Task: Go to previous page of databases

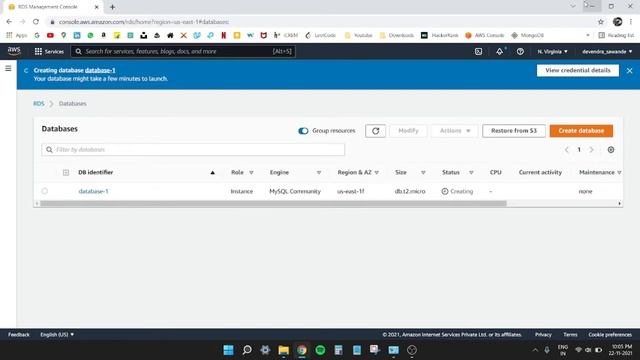Action: point(567,150)
